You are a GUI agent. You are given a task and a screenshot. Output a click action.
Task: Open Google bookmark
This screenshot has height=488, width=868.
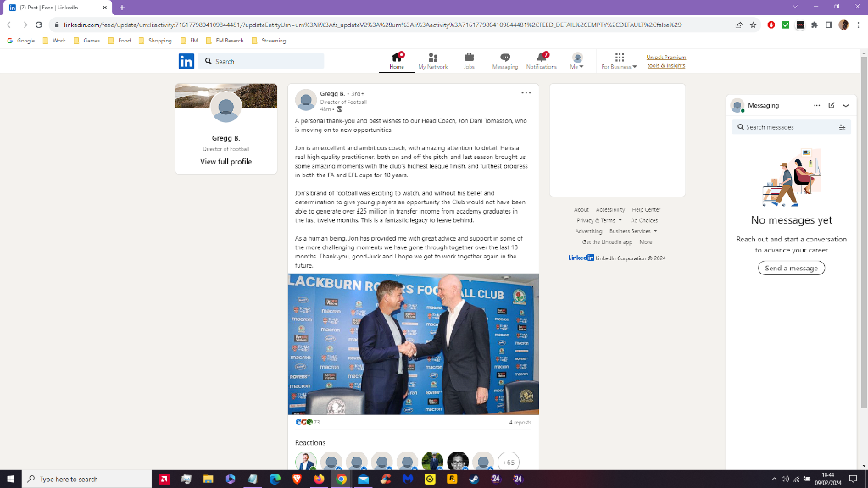pos(21,41)
